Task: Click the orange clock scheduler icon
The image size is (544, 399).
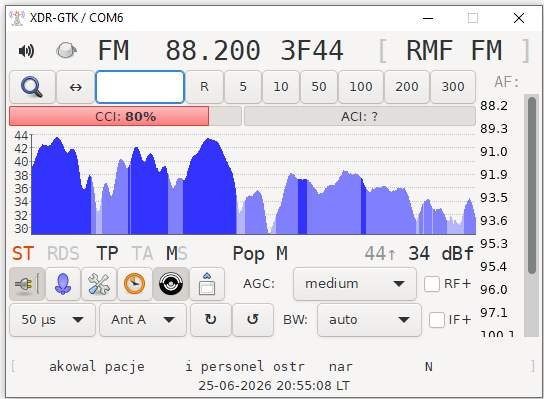Action: coord(135,284)
